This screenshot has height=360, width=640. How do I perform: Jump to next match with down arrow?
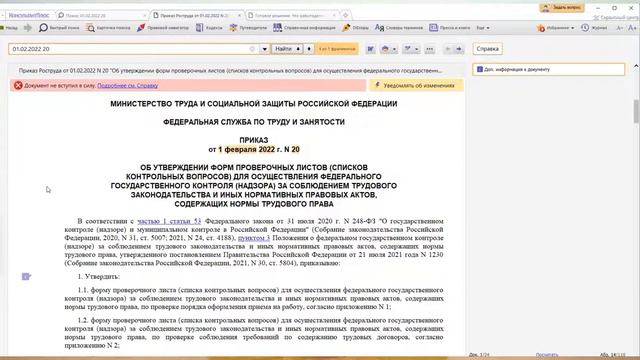[x=309, y=49]
